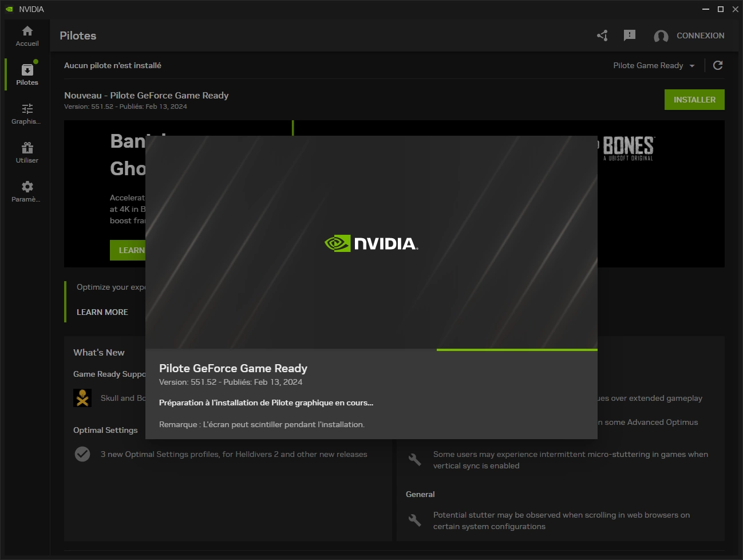
Task: Click the share icon in header
Action: pos(602,36)
